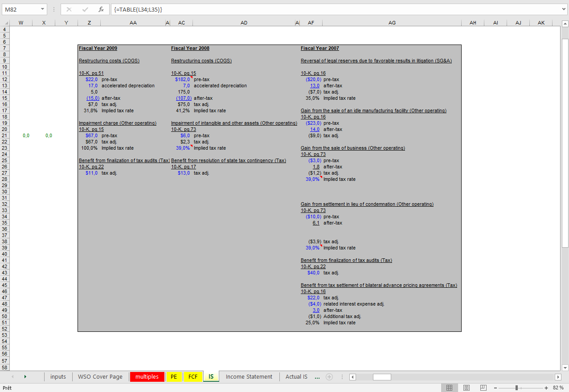Click the Insert Function fx icon
The image size is (569, 392).
[101, 9]
